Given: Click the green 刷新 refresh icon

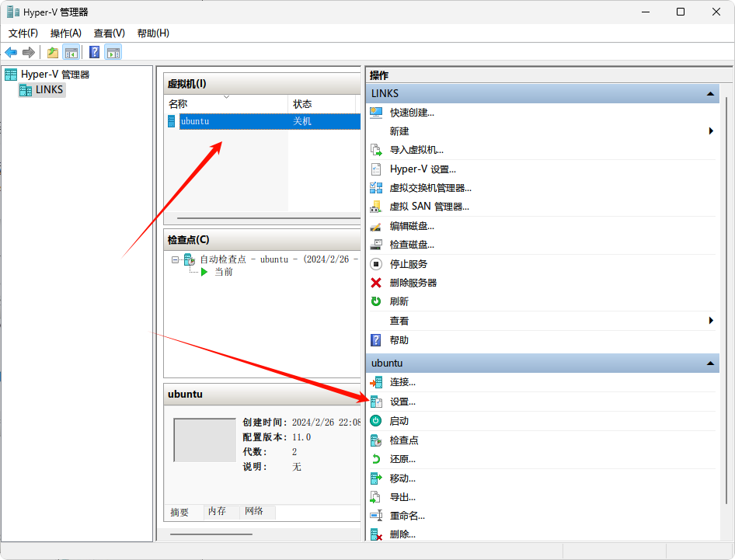Looking at the screenshot, I should [376, 301].
